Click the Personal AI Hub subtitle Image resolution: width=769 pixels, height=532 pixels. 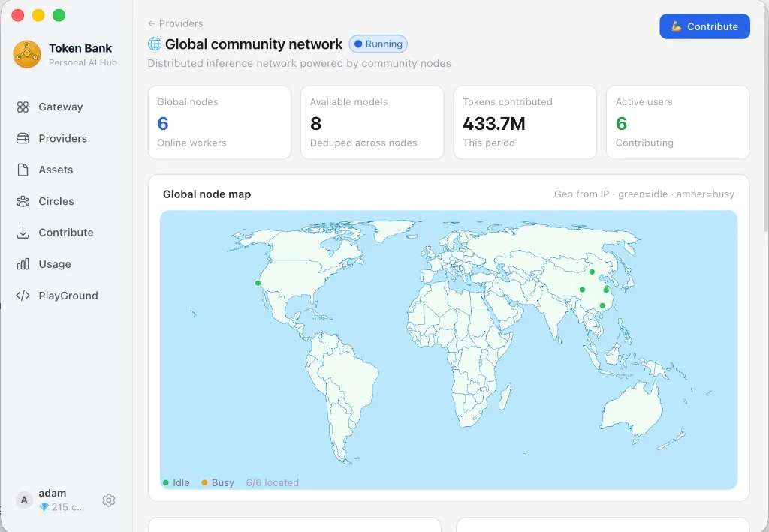coord(83,63)
